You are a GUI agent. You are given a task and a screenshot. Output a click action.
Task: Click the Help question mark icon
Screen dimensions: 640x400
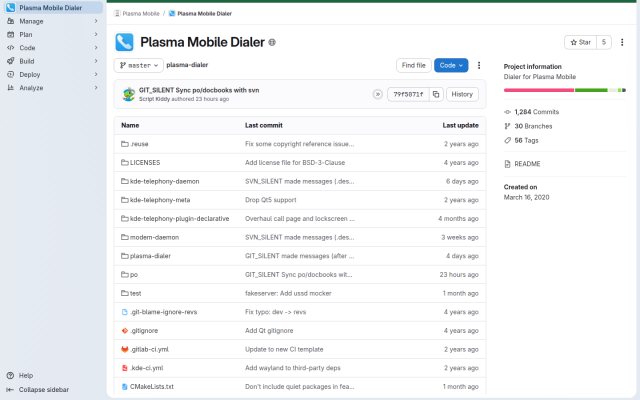pos(11,376)
